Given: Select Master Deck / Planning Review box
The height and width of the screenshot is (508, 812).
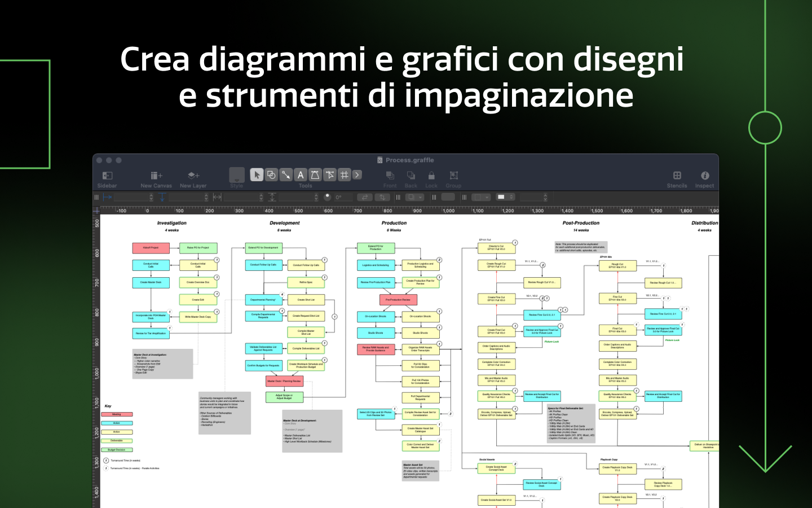Looking at the screenshot, I should click(x=284, y=381).
